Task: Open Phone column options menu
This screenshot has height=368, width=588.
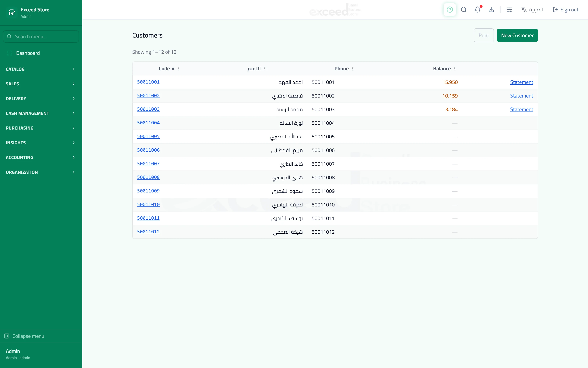Action: pyautogui.click(x=353, y=69)
